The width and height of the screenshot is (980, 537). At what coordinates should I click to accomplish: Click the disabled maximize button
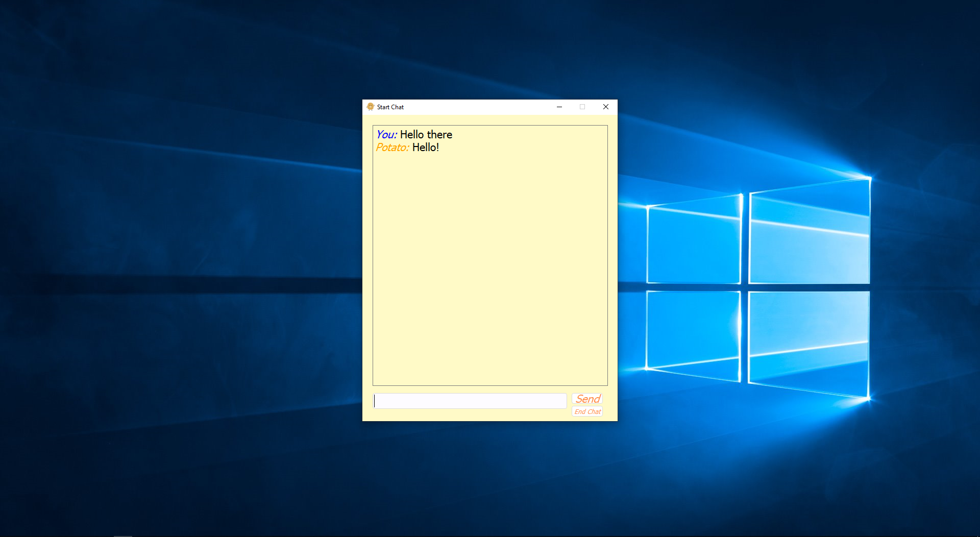coord(582,107)
